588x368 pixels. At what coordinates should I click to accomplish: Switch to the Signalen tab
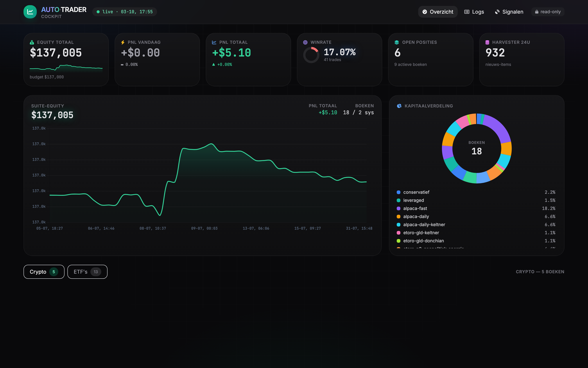pos(509,12)
